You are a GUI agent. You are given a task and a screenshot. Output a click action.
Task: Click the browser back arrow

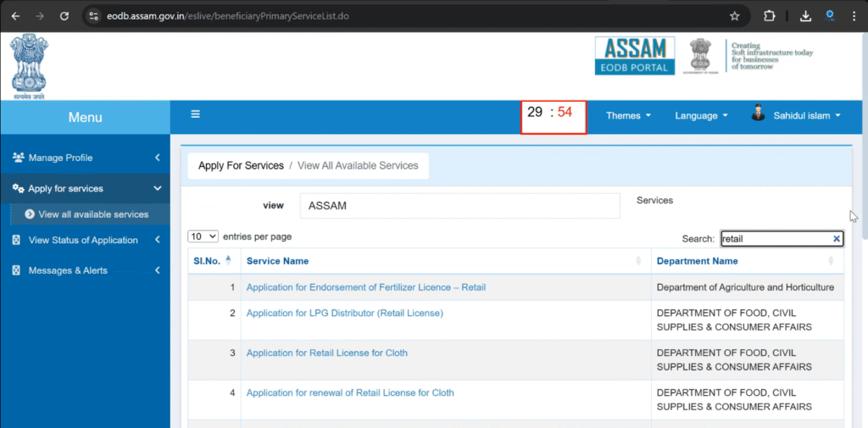(x=15, y=16)
